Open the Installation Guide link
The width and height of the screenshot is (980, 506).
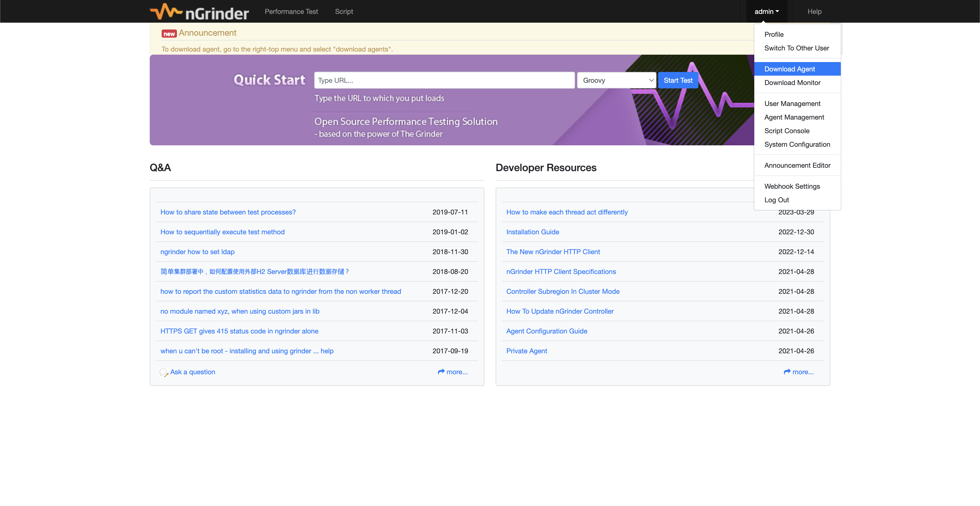pyautogui.click(x=532, y=232)
